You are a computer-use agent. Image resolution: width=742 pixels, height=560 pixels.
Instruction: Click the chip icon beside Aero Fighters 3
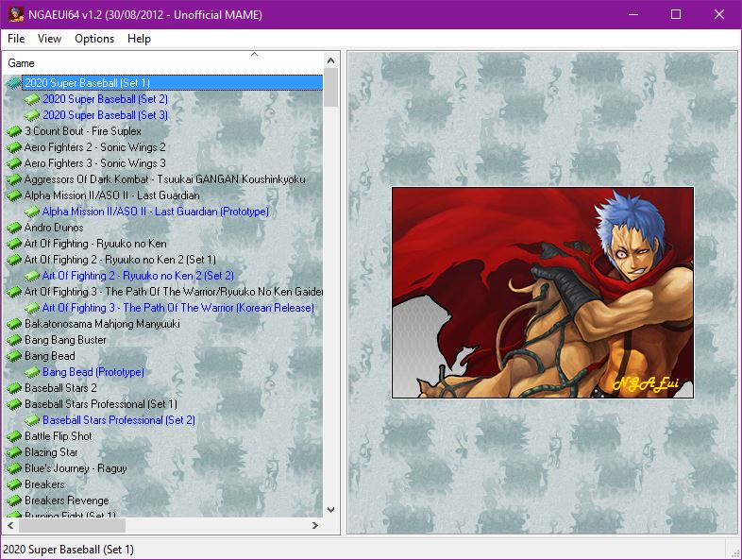[14, 163]
